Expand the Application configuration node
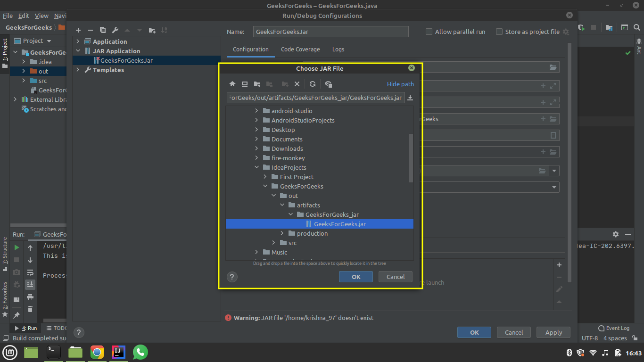Viewport: 644px width, 362px height. point(78,41)
